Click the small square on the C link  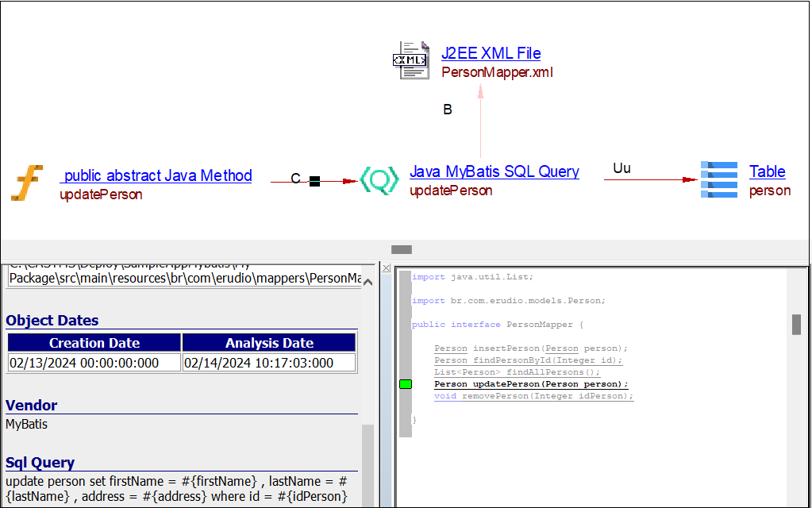[314, 181]
